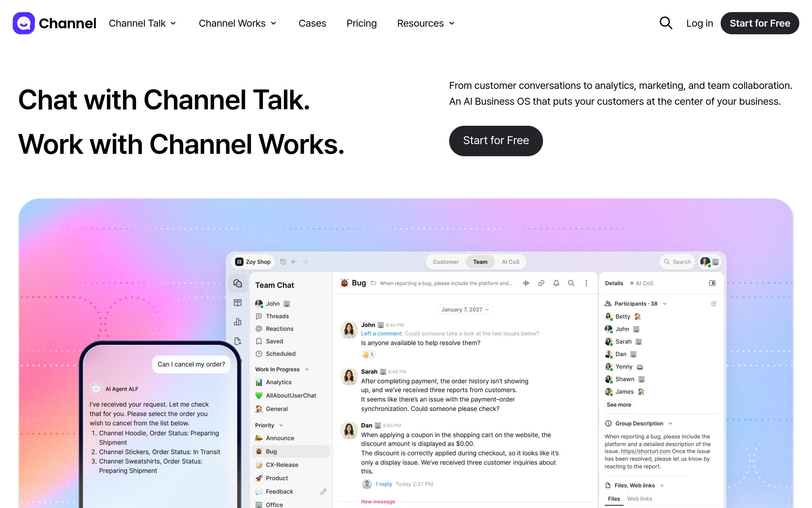Click the edit pencil beside Participants

pos(714,304)
